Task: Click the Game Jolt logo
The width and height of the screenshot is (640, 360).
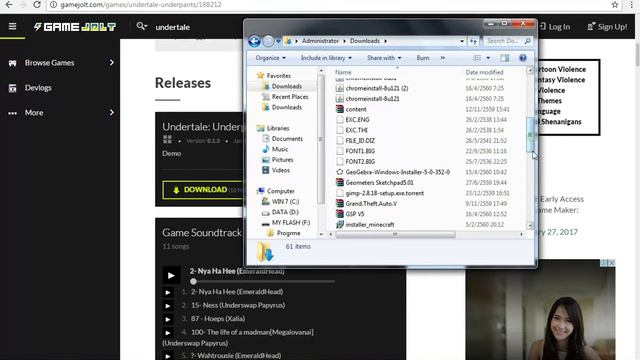Action: [75, 27]
